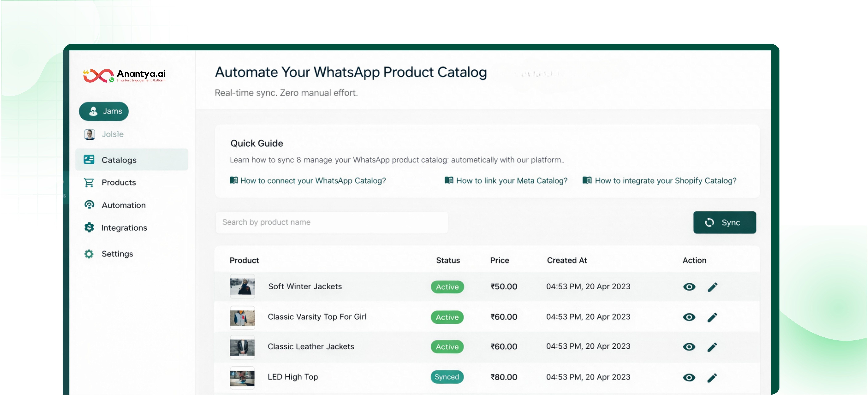The width and height of the screenshot is (868, 395).
Task: Open the Products section in sidebar
Action: (119, 183)
